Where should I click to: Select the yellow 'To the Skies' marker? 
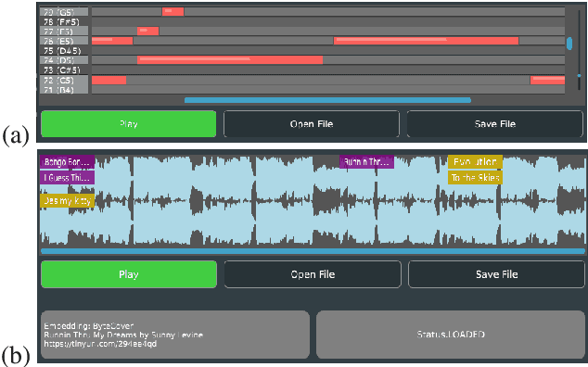[475, 178]
